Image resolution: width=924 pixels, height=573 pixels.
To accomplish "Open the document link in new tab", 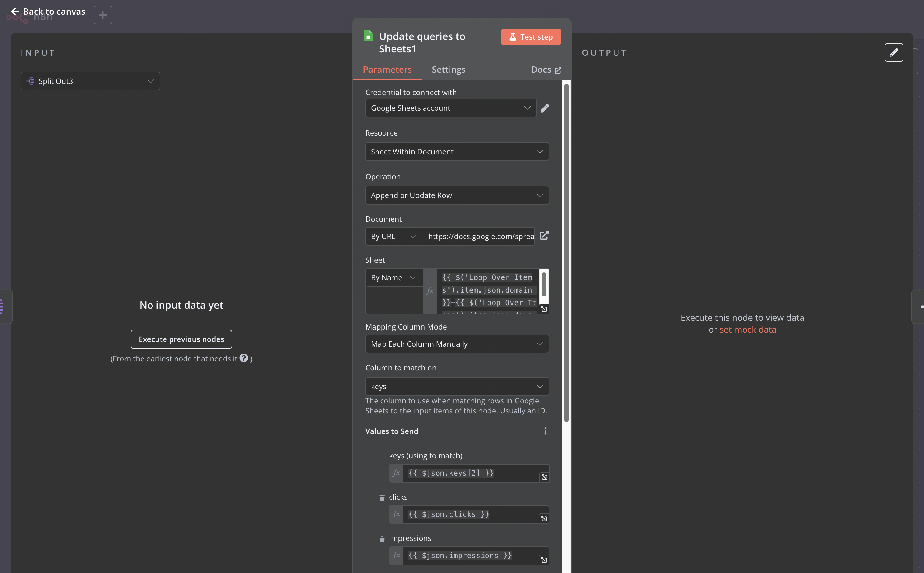I will tap(544, 236).
